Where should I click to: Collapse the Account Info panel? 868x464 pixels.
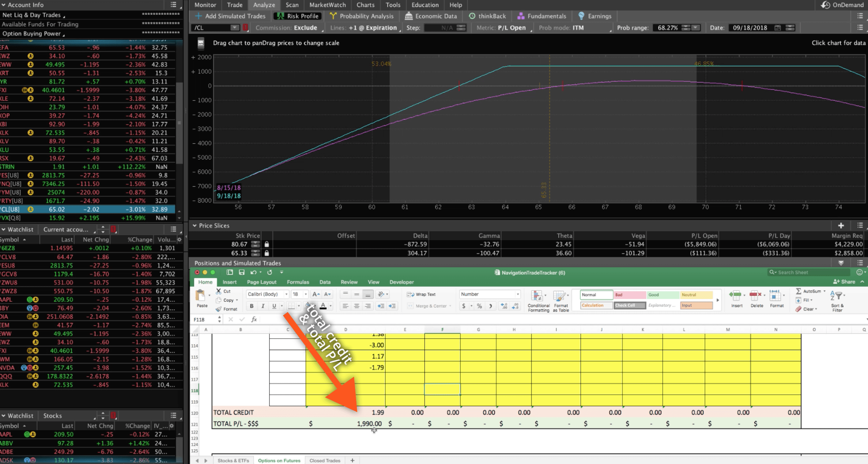(3, 5)
